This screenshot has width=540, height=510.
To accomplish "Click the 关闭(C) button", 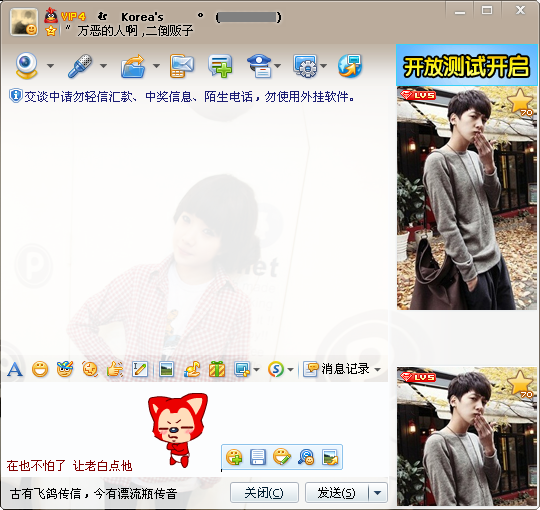I will (264, 493).
